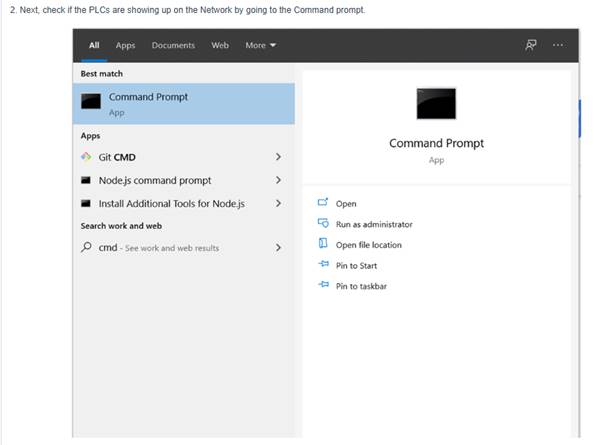This screenshot has width=605, height=445.
Task: Click Search work and web heading
Action: pos(121,226)
